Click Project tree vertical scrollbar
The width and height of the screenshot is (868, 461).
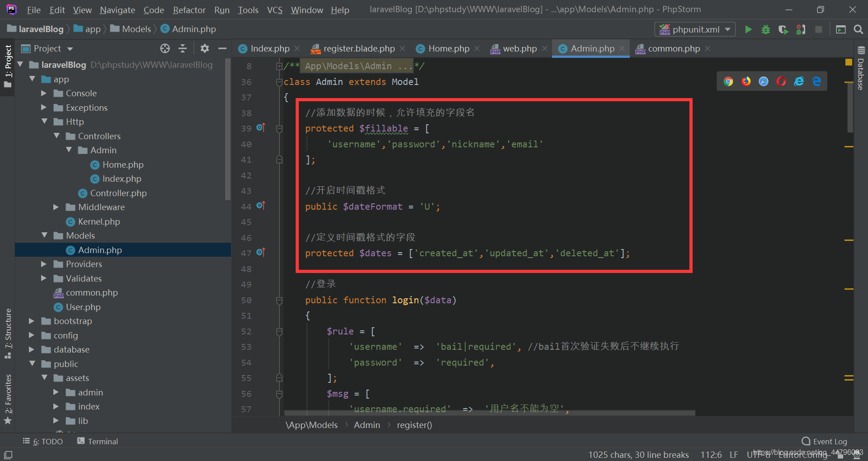228,129
